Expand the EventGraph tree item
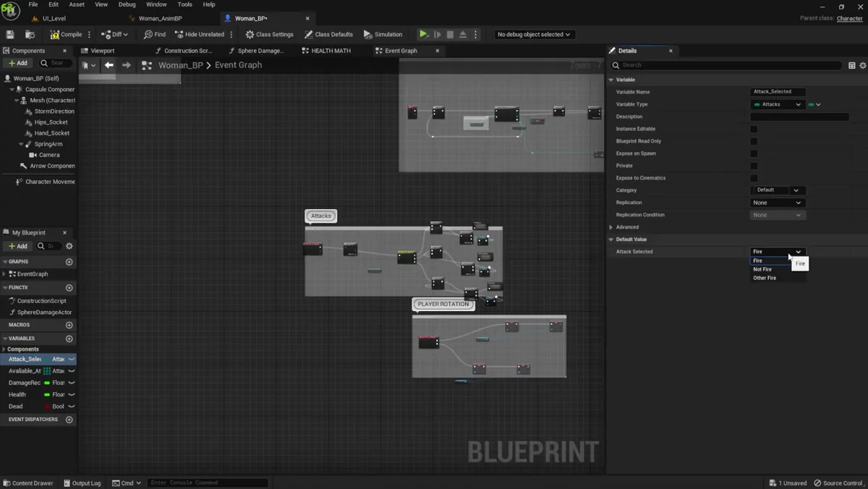 (x=5, y=274)
